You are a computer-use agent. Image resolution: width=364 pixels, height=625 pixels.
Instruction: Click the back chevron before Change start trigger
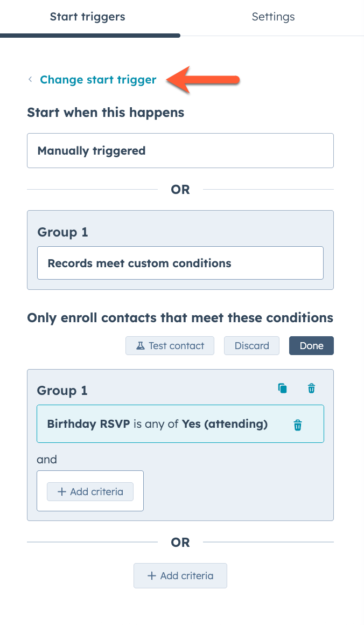tap(30, 79)
